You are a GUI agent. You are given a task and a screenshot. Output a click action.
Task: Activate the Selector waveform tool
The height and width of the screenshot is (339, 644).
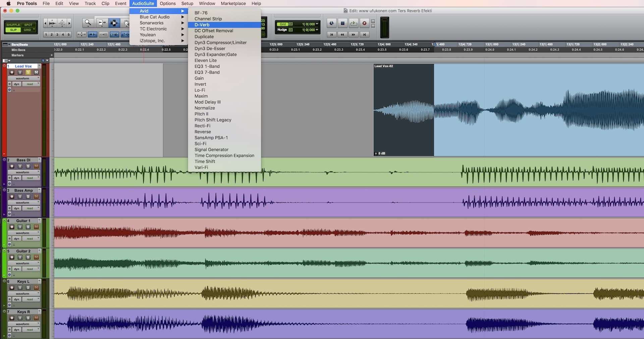[x=114, y=23]
